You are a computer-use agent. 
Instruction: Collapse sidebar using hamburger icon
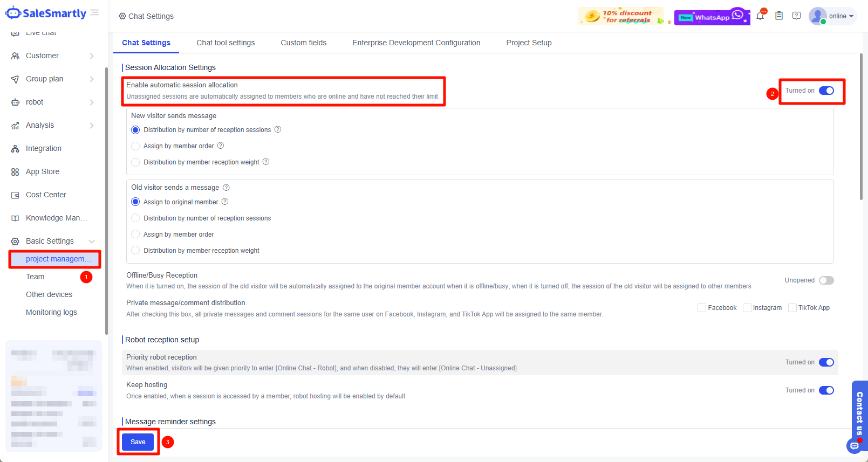click(x=95, y=13)
